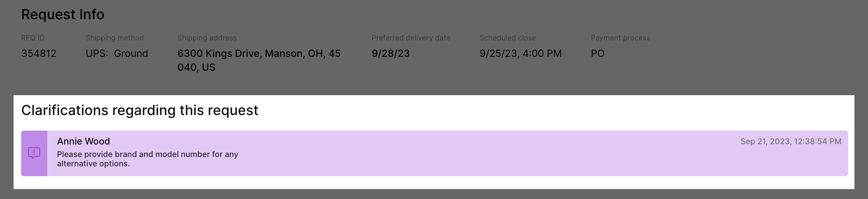The width and height of the screenshot is (868, 199).
Task: Click the Payment process label
Action: [620, 38]
